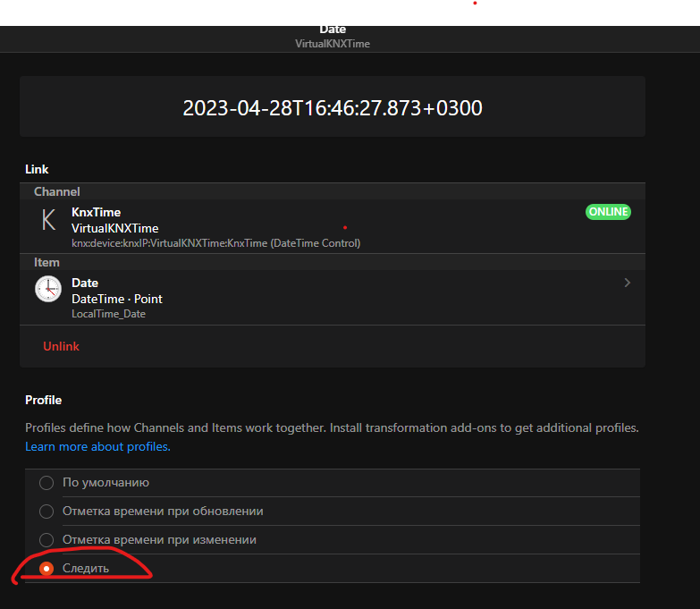
Task: Click the DateTime · Point item type
Action: pos(117,299)
